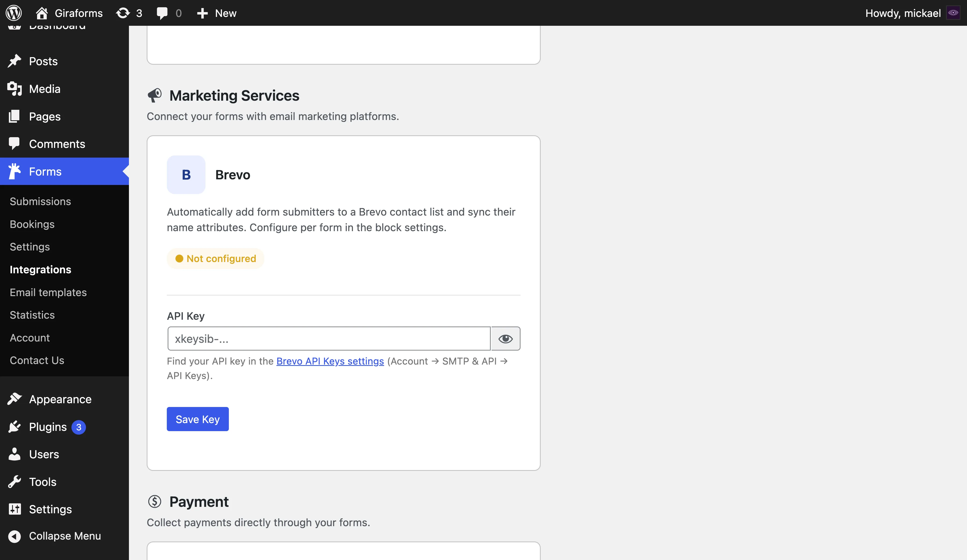Reveal the API key with the eye toggle
This screenshot has width=967, height=560.
[506, 339]
